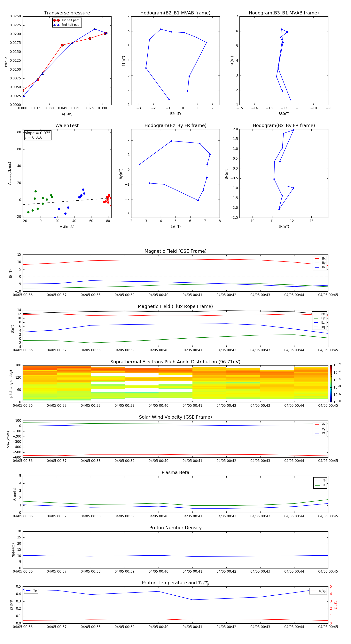
Task: Click 'Tp' legend entry in temperature plot
Action: click(x=31, y=591)
